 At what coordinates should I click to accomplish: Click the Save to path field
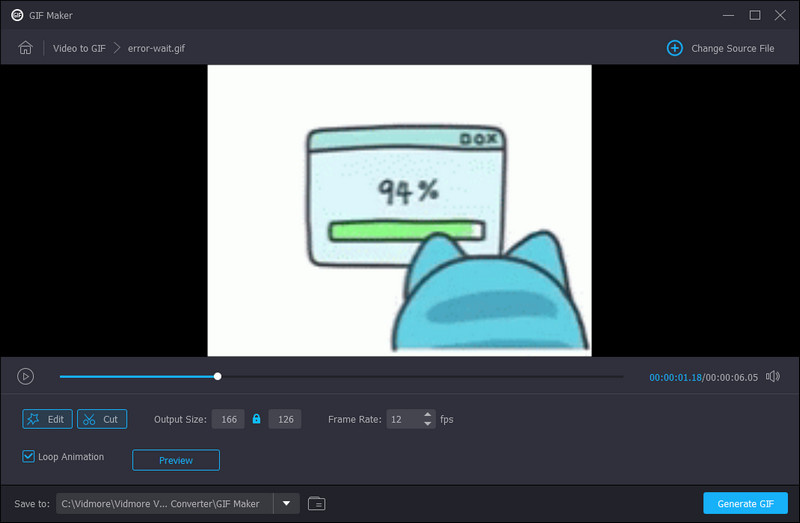point(165,504)
